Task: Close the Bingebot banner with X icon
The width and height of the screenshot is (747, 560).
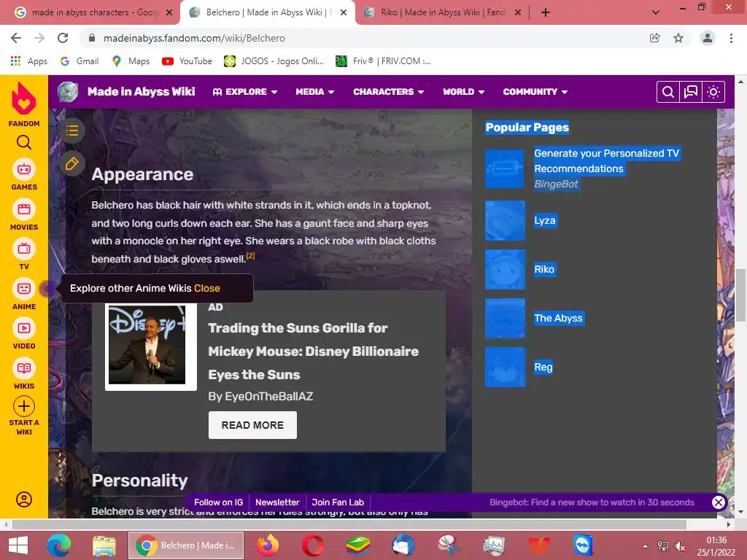Action: [x=719, y=502]
